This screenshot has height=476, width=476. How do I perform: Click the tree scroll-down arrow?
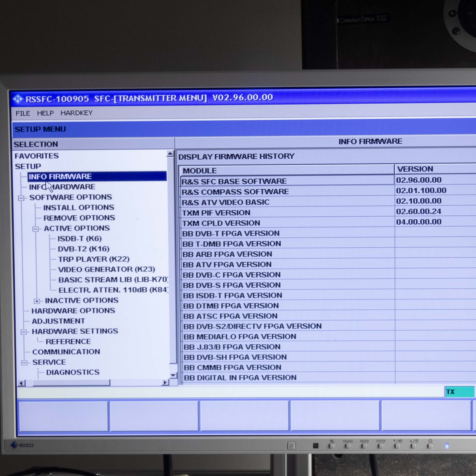pyautogui.click(x=173, y=375)
